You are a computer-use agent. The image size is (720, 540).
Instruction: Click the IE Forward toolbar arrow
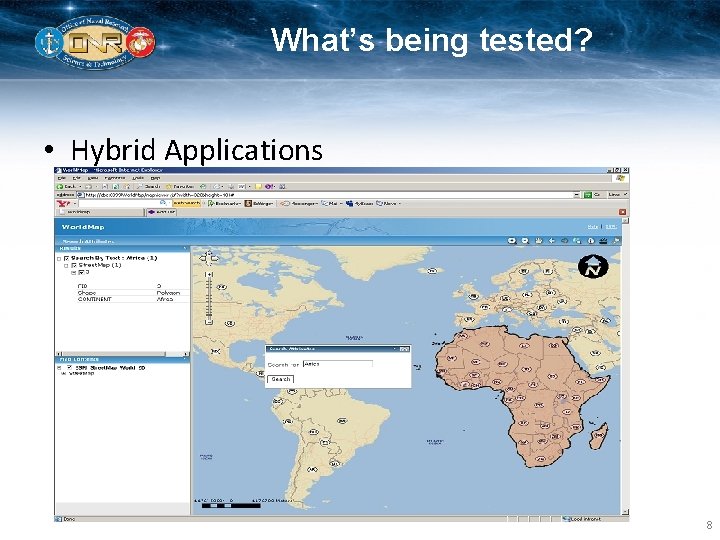(89, 187)
